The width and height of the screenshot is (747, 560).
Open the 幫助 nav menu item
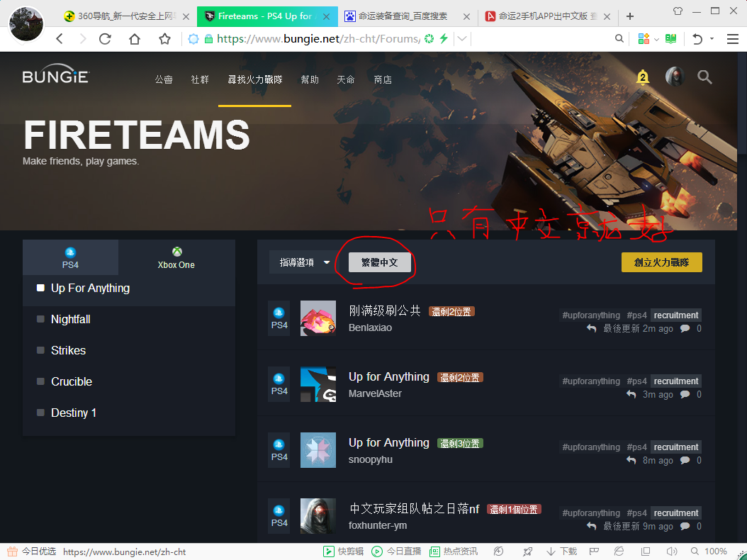pos(310,79)
